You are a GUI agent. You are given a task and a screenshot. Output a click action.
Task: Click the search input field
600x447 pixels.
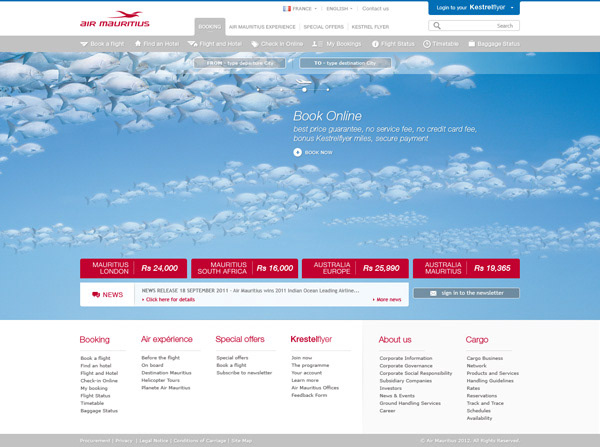474,26
